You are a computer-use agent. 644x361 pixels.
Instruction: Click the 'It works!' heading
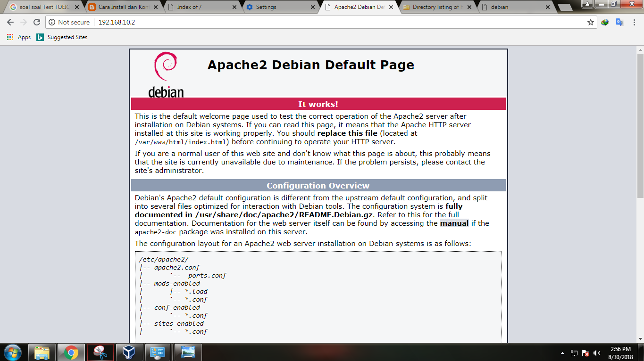click(x=318, y=104)
